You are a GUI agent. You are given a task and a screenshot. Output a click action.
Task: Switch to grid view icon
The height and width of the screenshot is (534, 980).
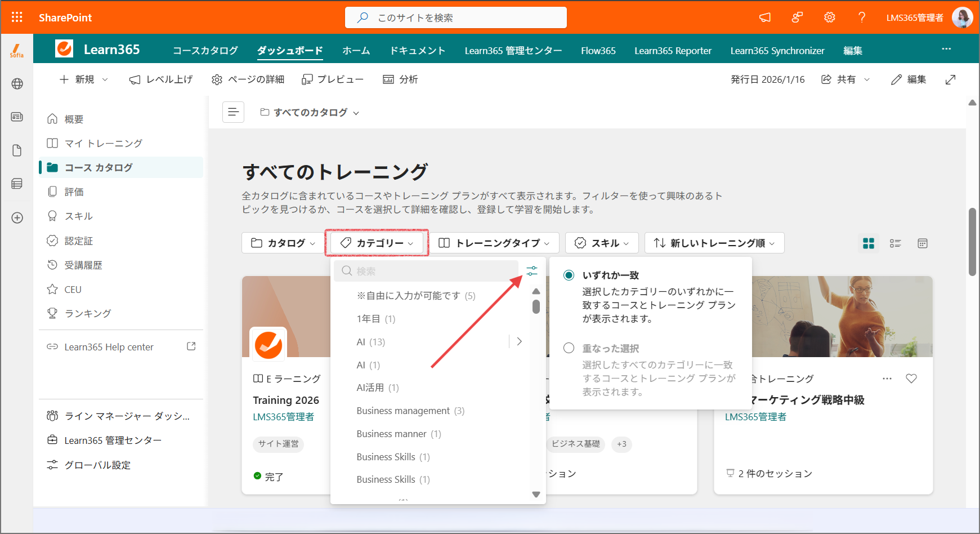[x=869, y=243]
